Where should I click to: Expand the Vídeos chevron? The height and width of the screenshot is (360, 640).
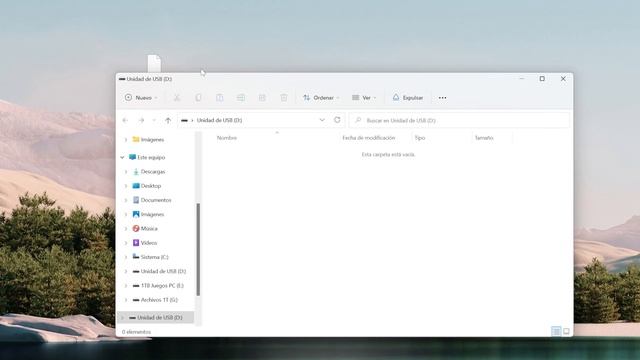coord(126,243)
